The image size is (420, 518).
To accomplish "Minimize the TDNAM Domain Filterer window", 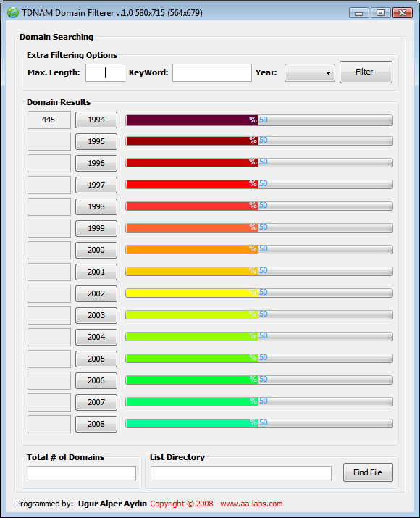I will click(x=359, y=13).
